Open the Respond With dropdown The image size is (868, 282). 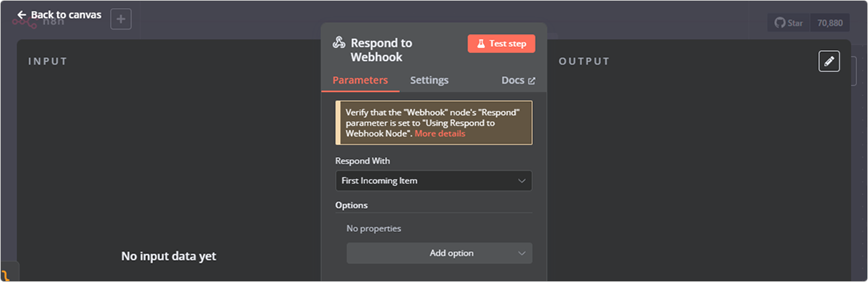tap(434, 181)
